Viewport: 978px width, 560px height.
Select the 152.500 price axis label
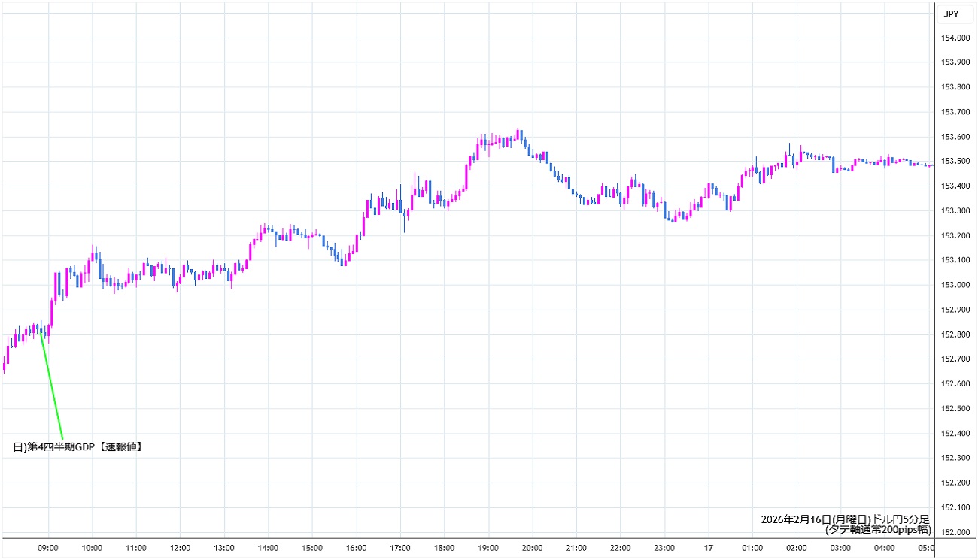[956, 408]
